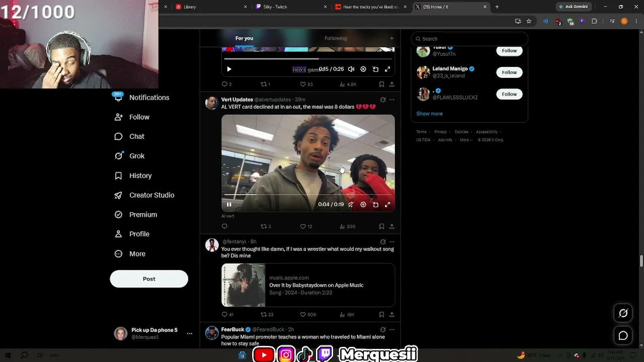Click the X search field
The image size is (644, 362).
[x=469, y=39]
